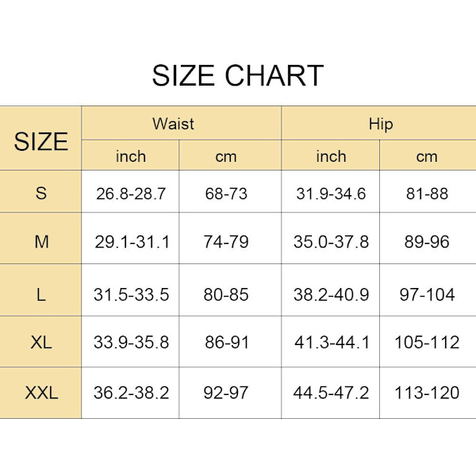Click the 36.2-38.2 waist inch cell

[131, 392]
